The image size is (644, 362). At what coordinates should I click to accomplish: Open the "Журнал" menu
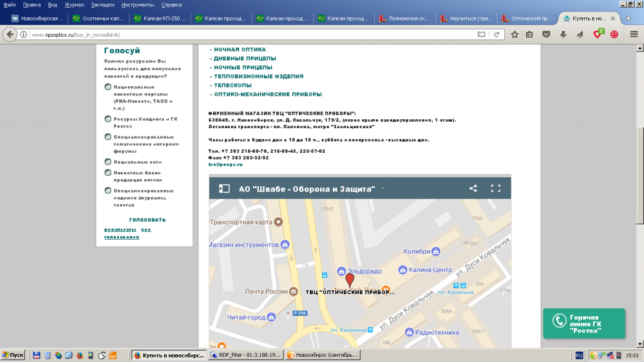tap(74, 5)
